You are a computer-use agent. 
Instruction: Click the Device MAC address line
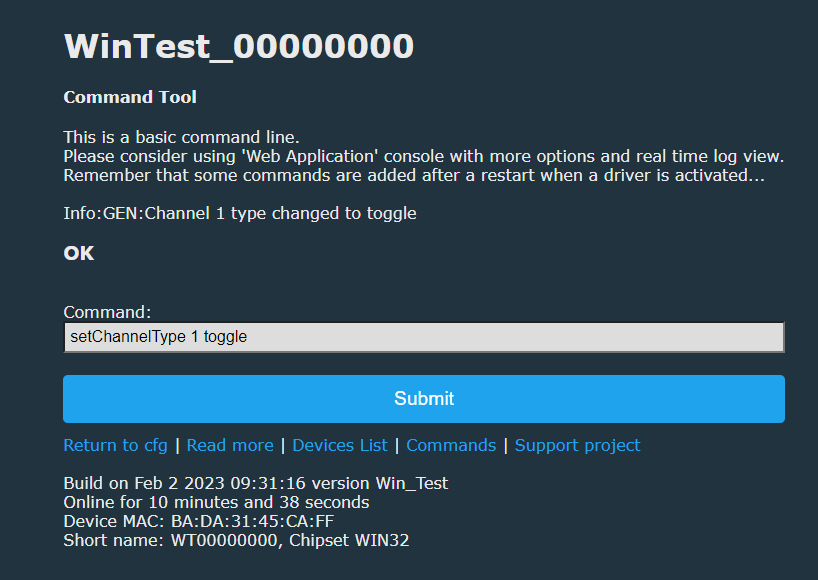click(198, 521)
